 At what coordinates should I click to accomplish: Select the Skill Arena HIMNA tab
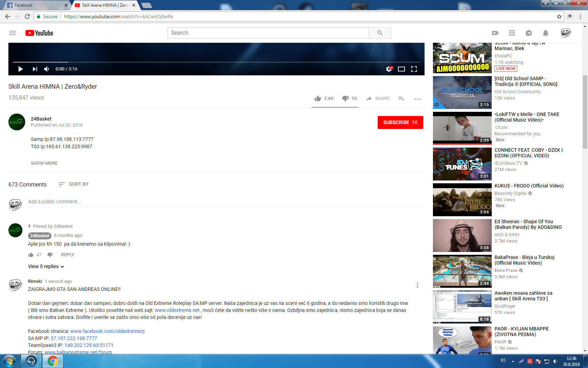(105, 5)
